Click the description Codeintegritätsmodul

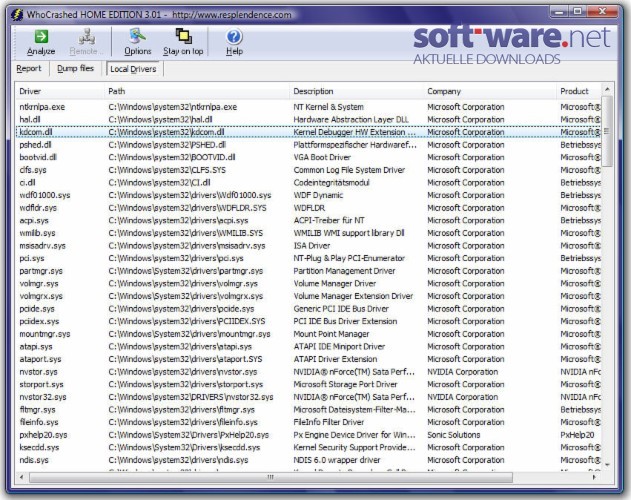click(x=331, y=183)
